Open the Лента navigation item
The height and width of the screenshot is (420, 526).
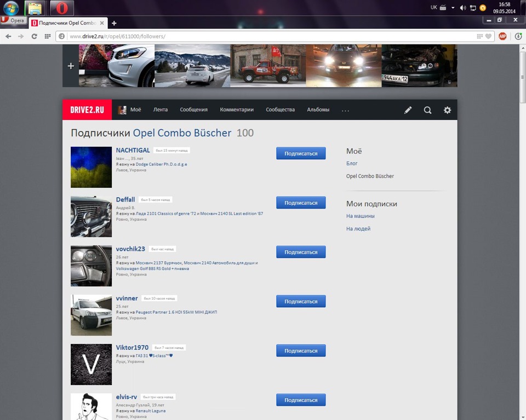pos(161,110)
